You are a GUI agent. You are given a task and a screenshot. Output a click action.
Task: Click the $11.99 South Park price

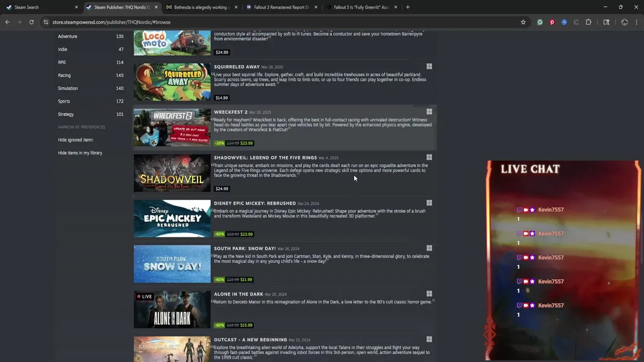click(247, 280)
